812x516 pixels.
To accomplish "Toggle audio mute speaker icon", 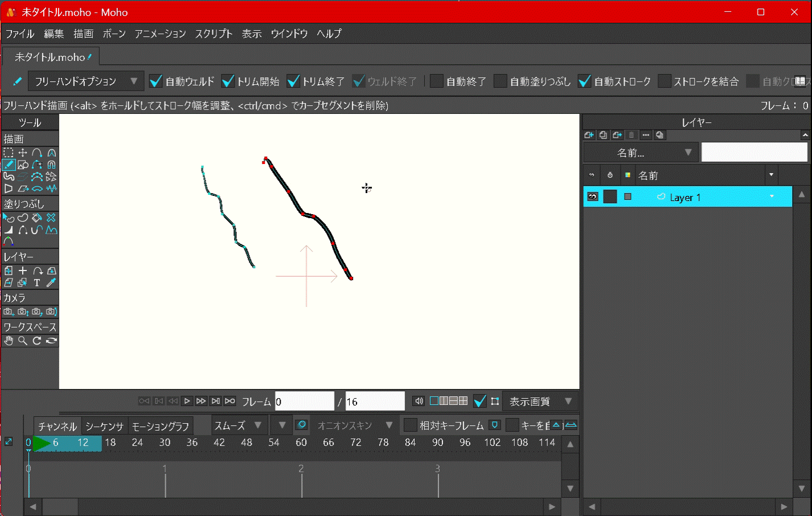I will tap(419, 401).
